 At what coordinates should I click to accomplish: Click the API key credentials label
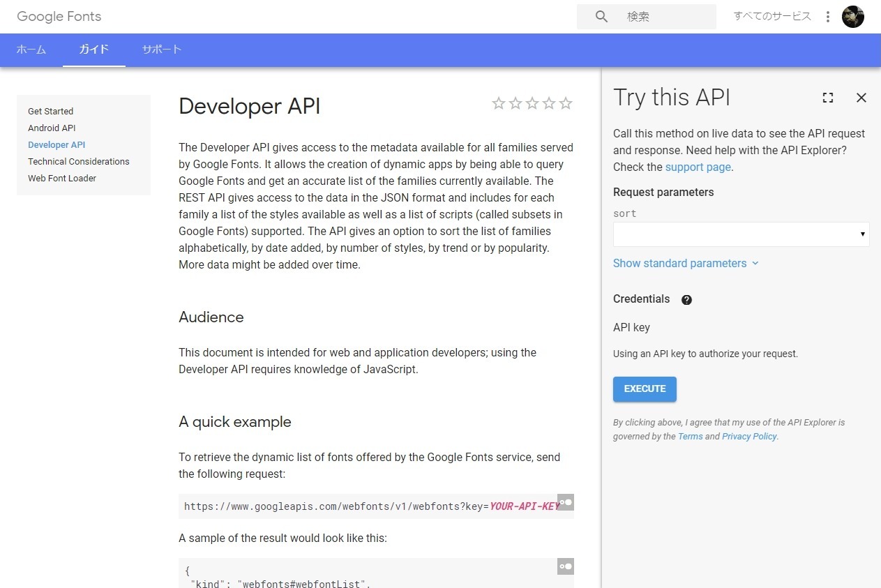tap(631, 327)
